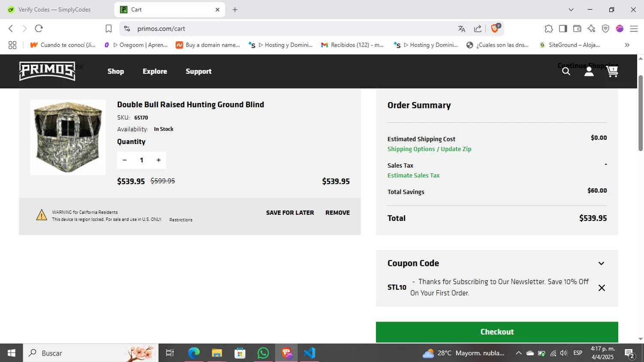Viewport: 644px width, 362px height.
Task: Launch Microsoft Edge from taskbar
Action: 194,353
